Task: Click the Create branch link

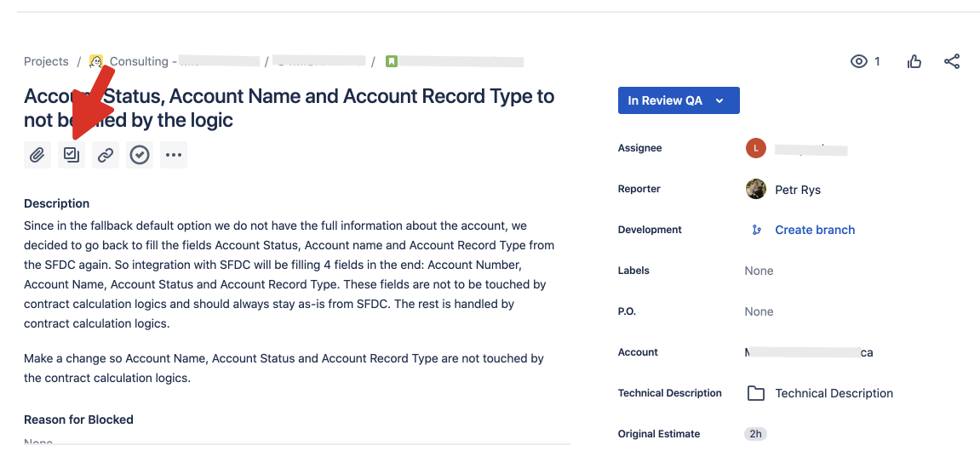Action: tap(814, 230)
